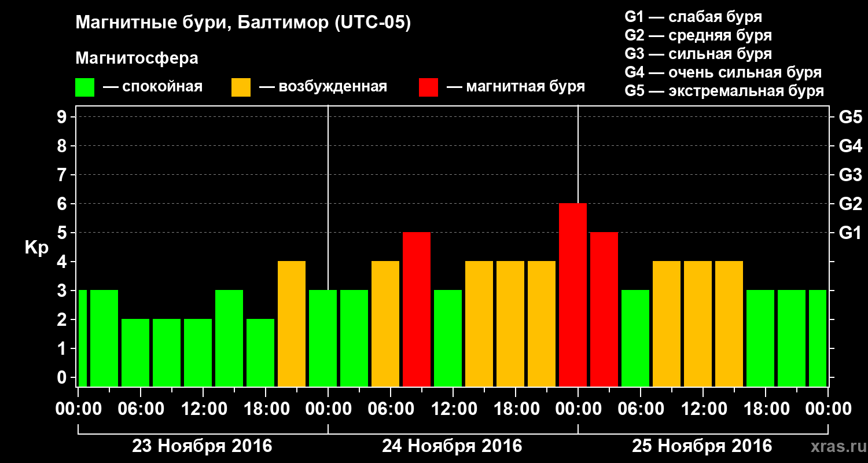Viewport: 868px width, 463px height.
Task: Click the '5' value on the Kp axis
Action: pyautogui.click(x=63, y=233)
